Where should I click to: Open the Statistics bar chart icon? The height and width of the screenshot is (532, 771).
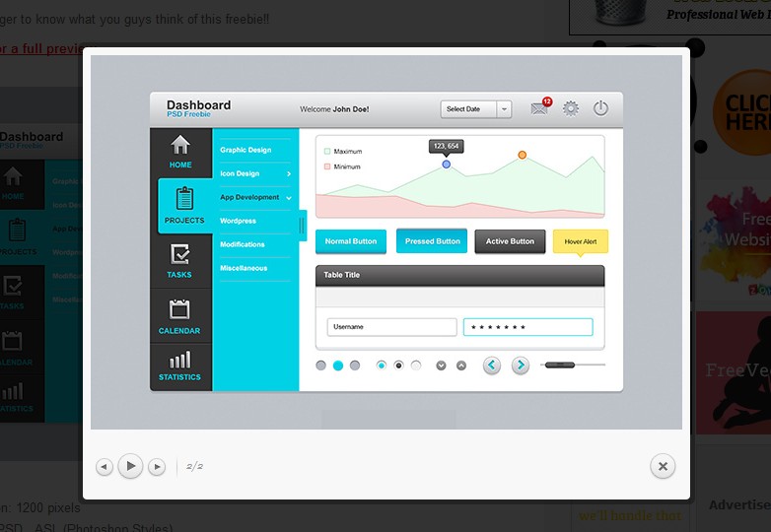179,360
